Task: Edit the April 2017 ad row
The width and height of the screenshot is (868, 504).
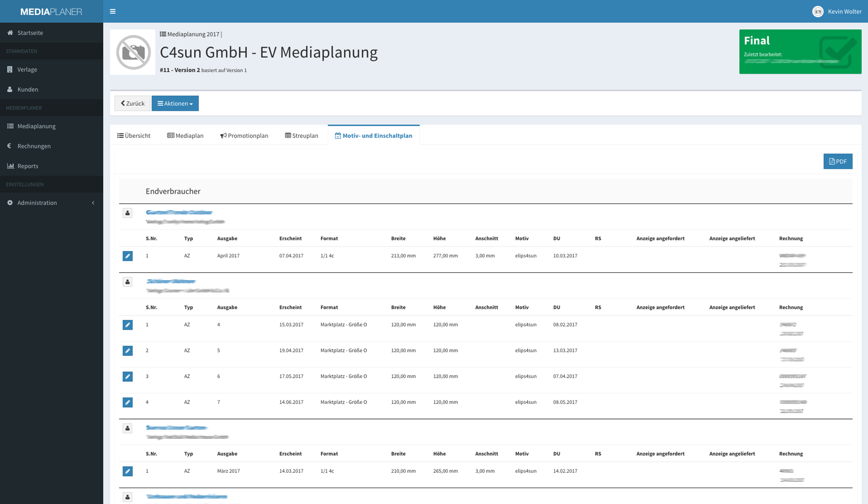Action: coord(127,256)
